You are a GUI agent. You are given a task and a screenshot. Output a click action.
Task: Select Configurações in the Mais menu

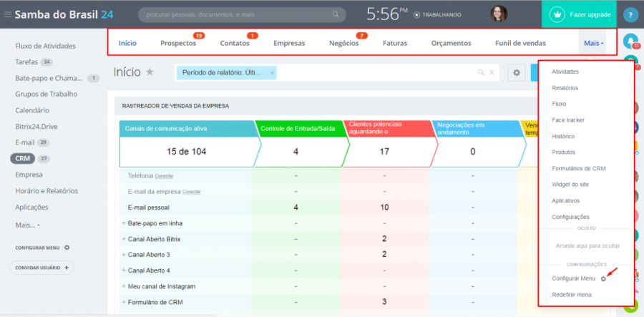point(570,216)
